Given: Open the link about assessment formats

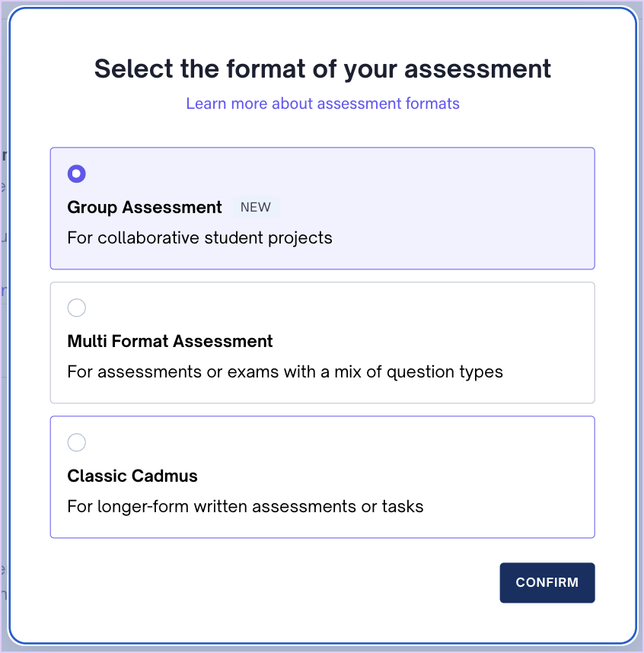Looking at the screenshot, I should pos(322,104).
